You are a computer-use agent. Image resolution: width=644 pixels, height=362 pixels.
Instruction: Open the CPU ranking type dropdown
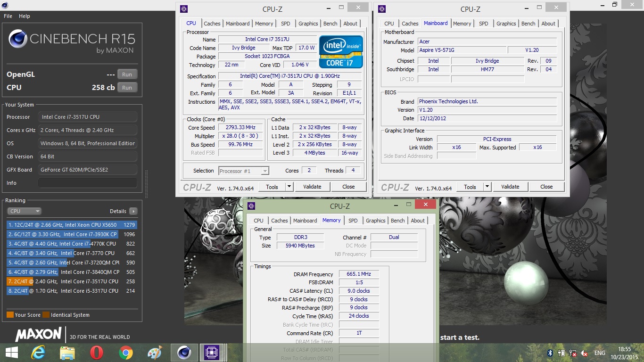(25, 211)
